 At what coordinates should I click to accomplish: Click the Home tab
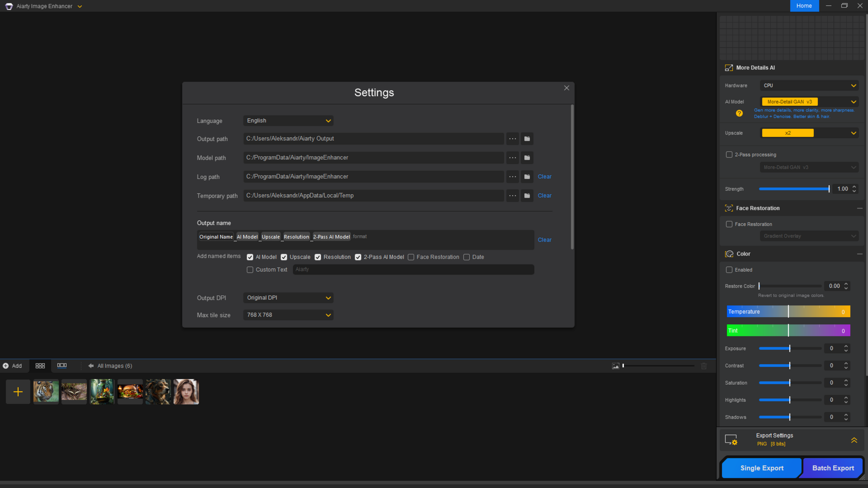[804, 6]
